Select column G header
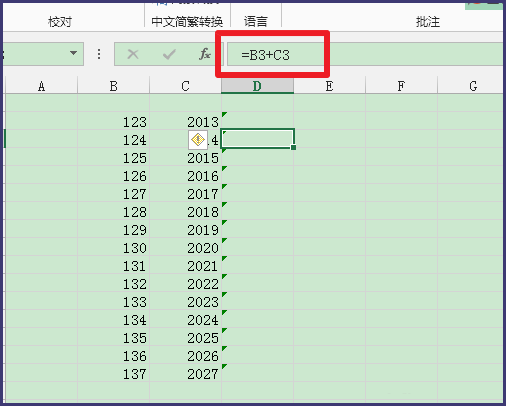The image size is (506, 406). [470, 86]
